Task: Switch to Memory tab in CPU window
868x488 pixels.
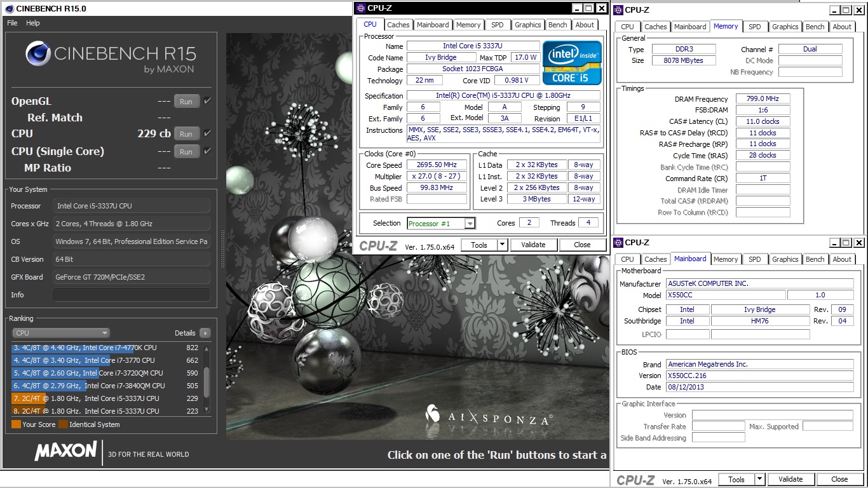Action: click(x=468, y=25)
